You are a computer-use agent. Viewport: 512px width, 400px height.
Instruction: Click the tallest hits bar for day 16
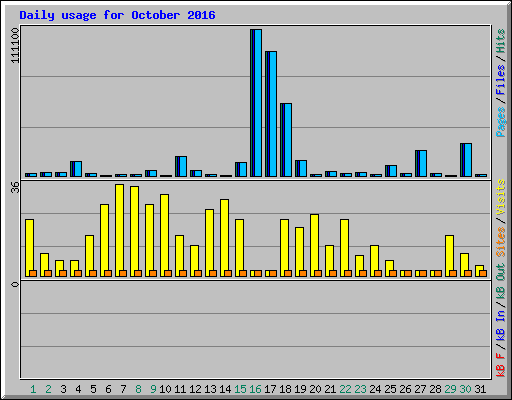pos(256,103)
